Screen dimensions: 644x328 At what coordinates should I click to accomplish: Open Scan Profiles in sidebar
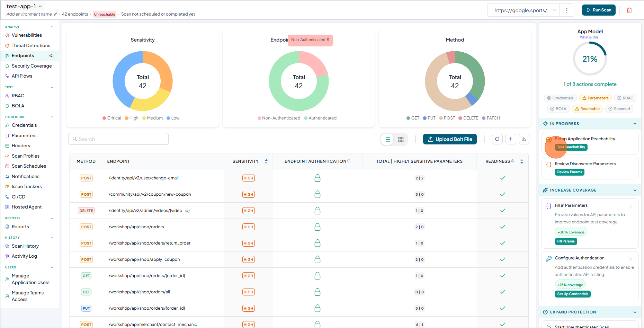pyautogui.click(x=26, y=156)
